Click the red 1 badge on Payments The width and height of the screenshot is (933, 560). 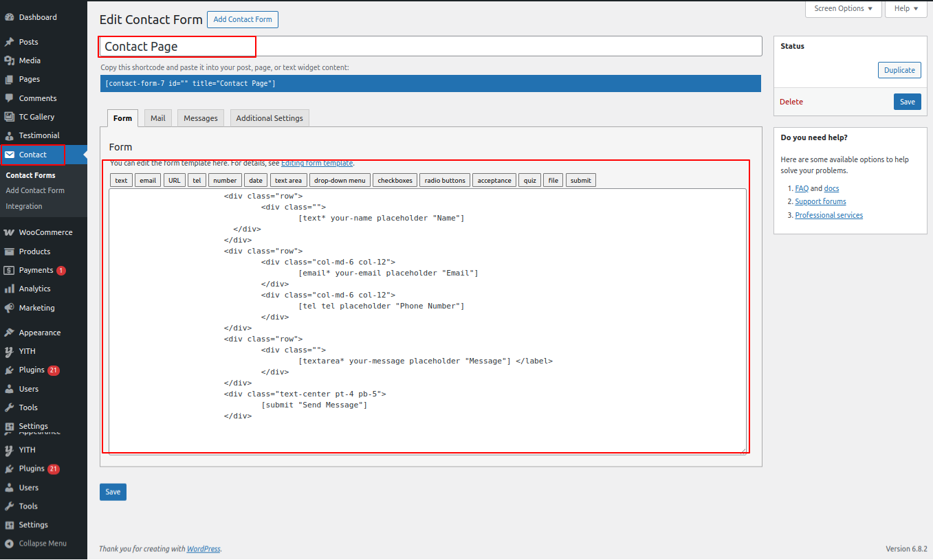(61, 271)
